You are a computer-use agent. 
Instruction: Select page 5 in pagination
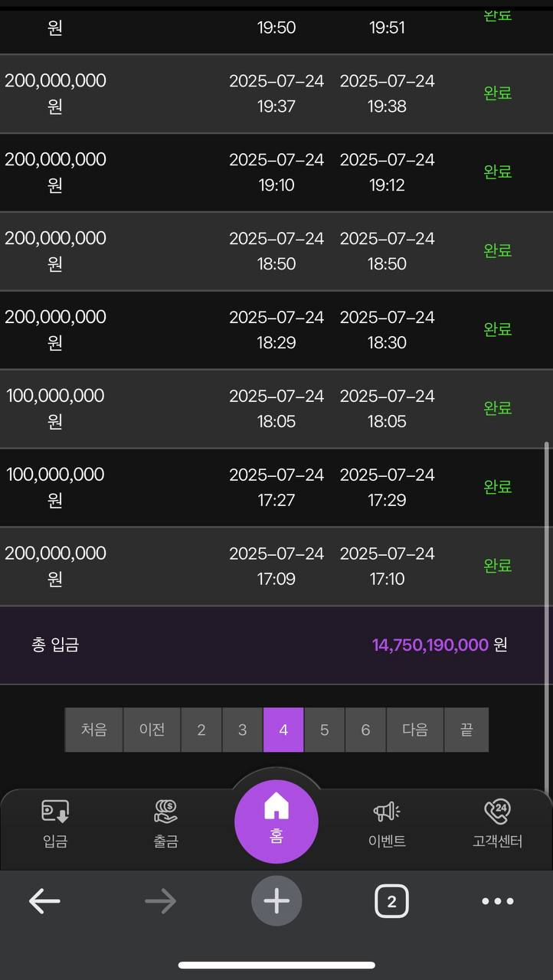point(325,730)
